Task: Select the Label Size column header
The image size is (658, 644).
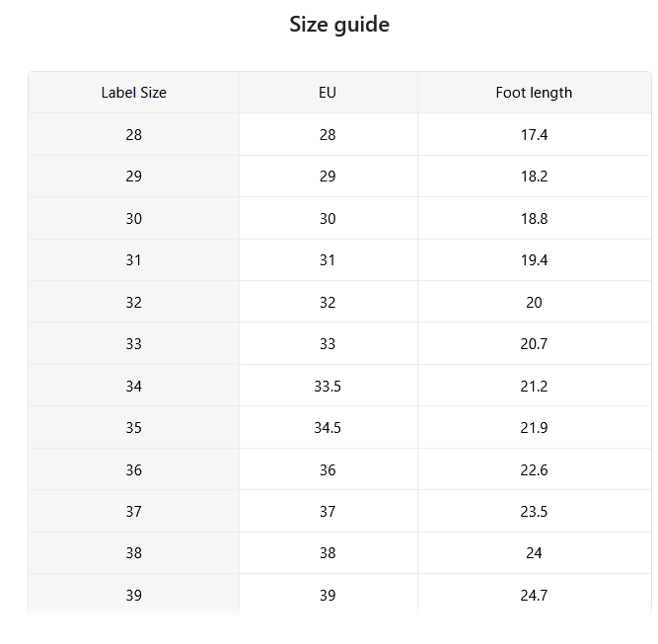Action: [134, 93]
